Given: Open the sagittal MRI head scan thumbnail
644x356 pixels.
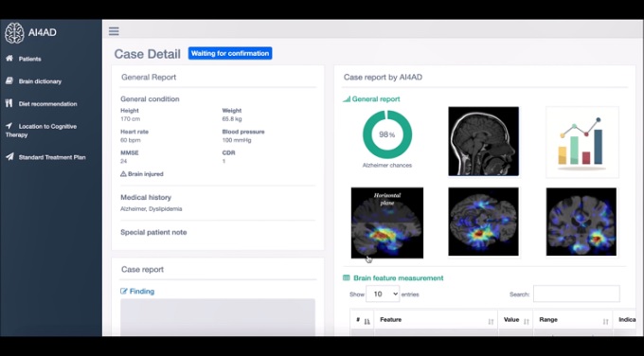Looking at the screenshot, I should [483, 141].
